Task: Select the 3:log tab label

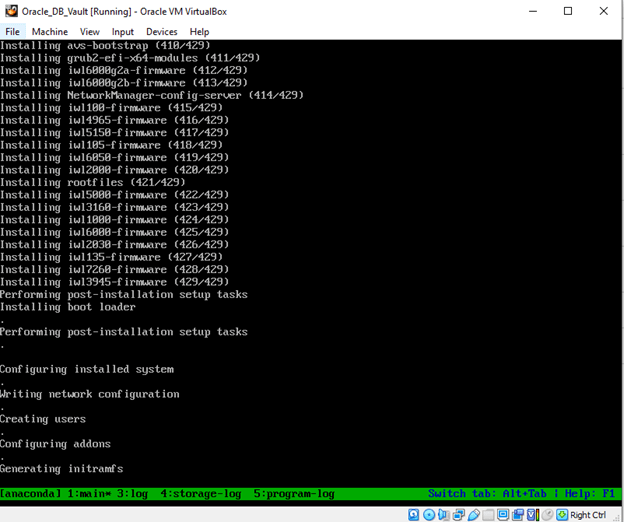Action: (x=132, y=494)
